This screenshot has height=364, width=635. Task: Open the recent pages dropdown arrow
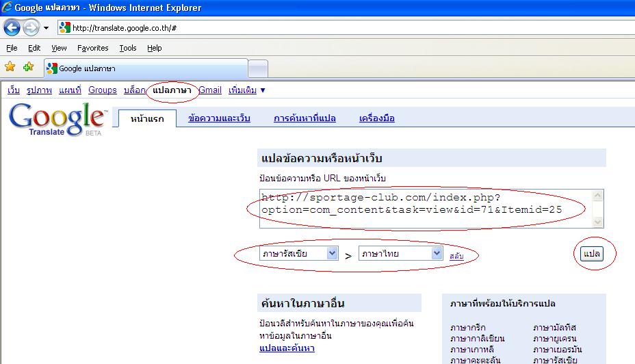(46, 28)
